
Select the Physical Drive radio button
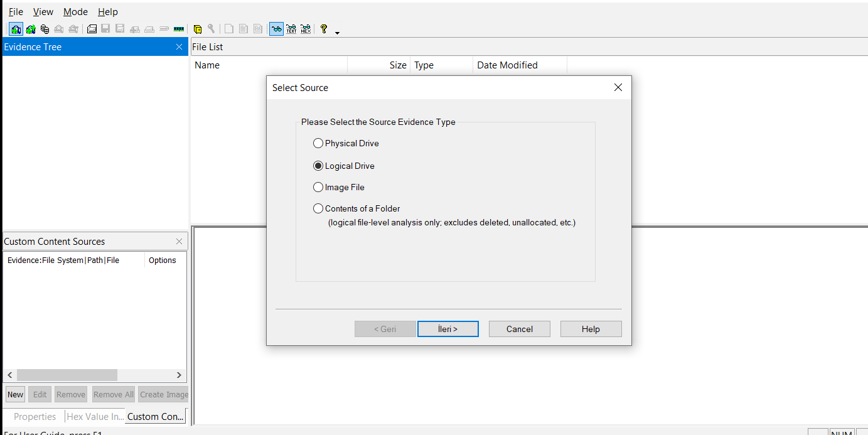[x=318, y=143]
